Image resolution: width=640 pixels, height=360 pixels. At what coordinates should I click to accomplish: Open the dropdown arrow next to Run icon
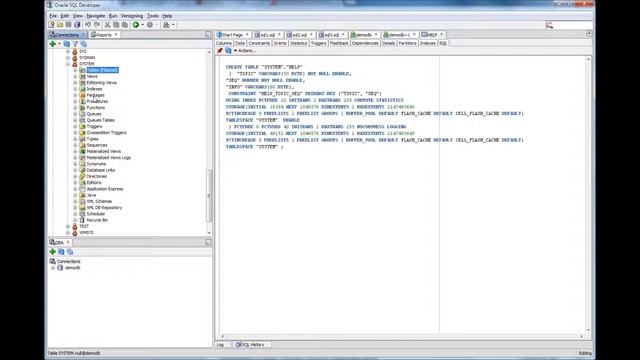[x=142, y=25]
